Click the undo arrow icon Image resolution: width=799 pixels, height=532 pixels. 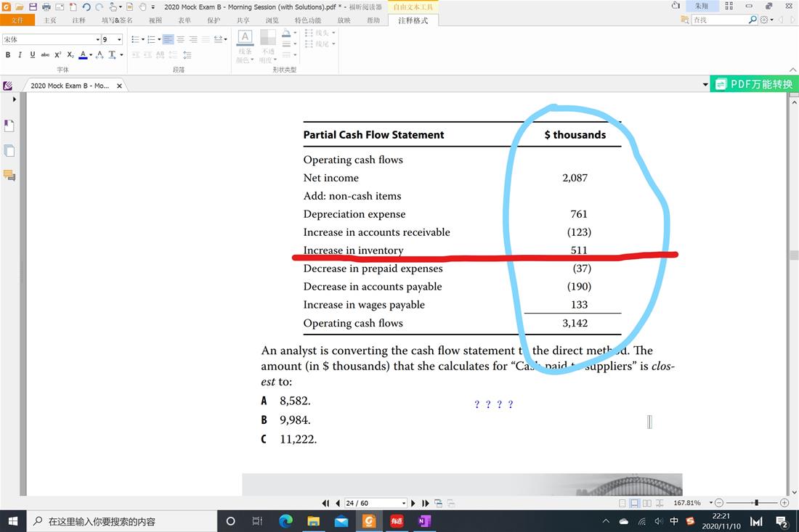[86, 7]
